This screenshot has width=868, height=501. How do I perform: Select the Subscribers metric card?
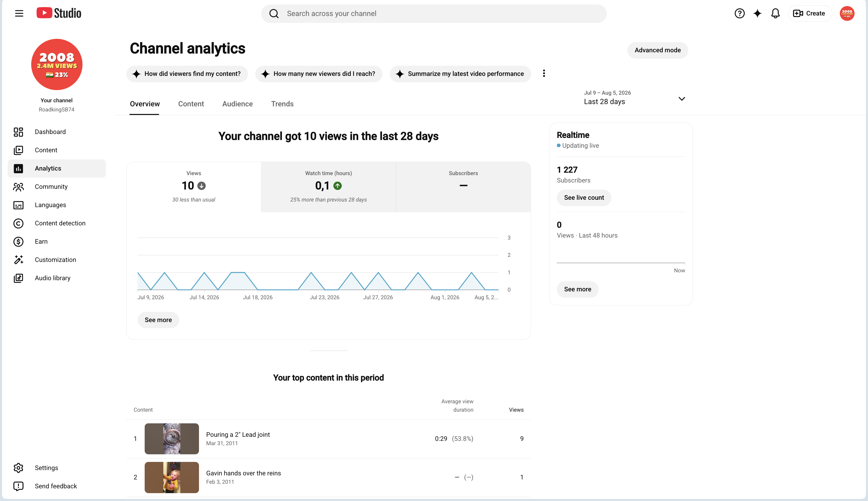click(463, 187)
